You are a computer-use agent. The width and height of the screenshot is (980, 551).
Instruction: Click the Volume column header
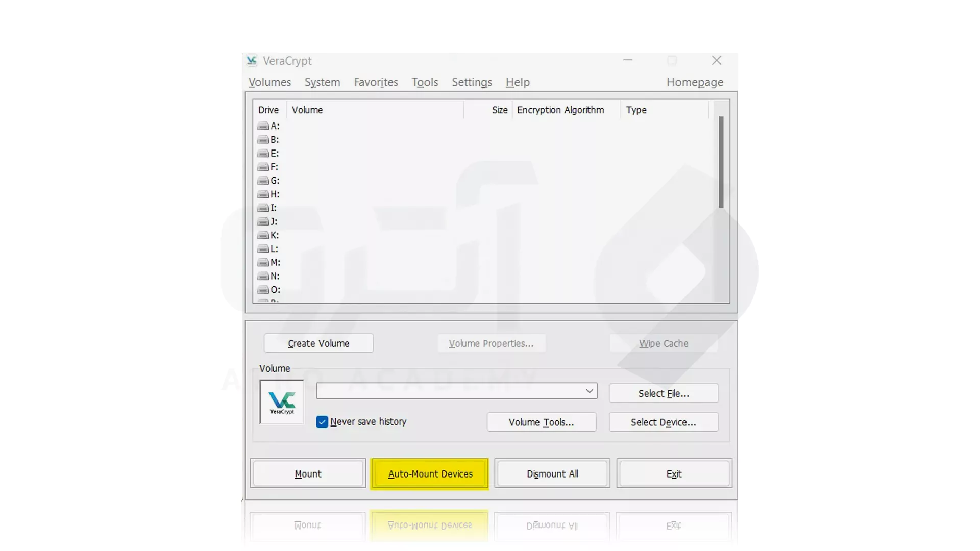pos(375,110)
